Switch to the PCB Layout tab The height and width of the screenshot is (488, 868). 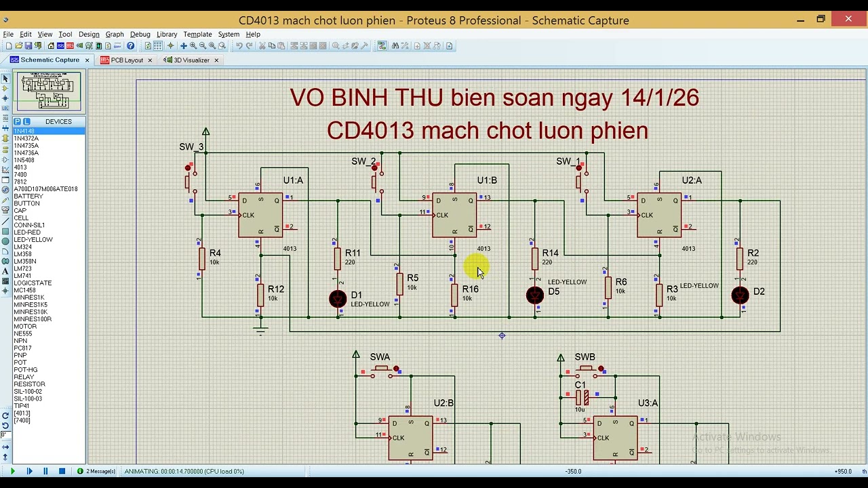click(x=127, y=60)
